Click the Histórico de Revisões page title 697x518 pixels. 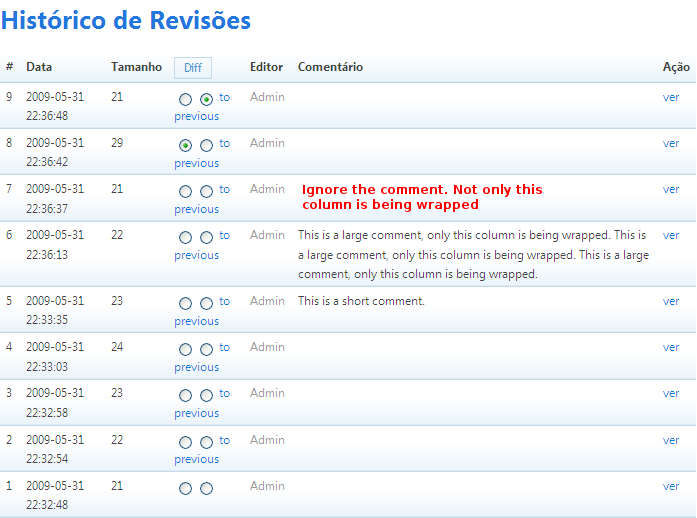pyautogui.click(x=126, y=20)
